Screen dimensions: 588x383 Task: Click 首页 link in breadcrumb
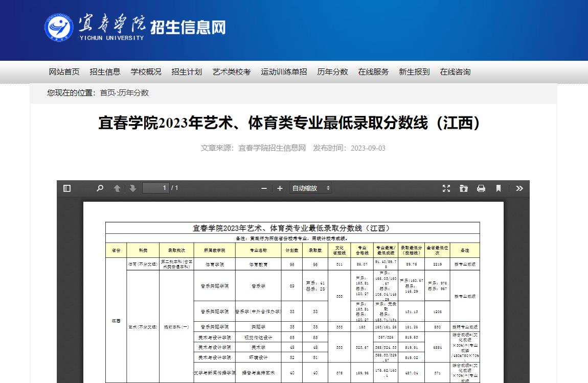[x=107, y=93]
